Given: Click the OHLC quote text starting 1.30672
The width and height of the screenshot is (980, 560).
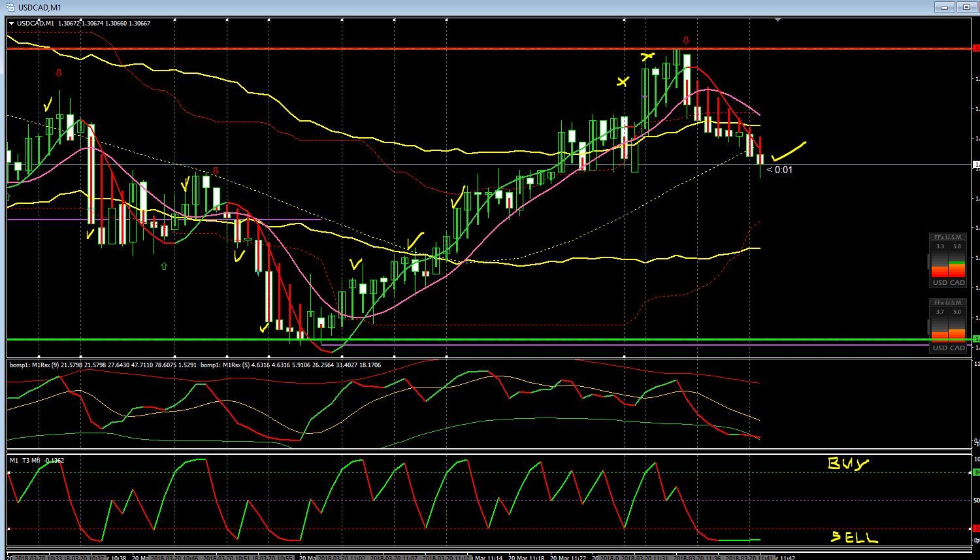Looking at the screenshot, I should point(104,23).
